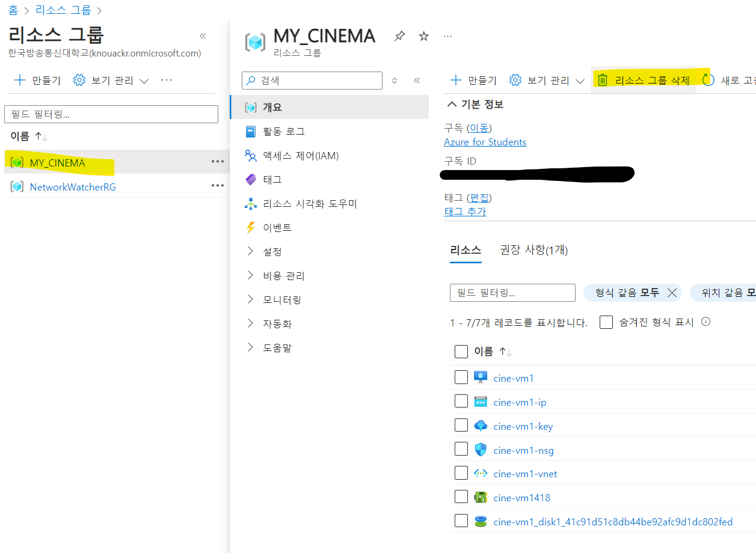Open the NetworkWatcherRG resource group
Viewport: 756px width, 553px height.
tap(73, 187)
